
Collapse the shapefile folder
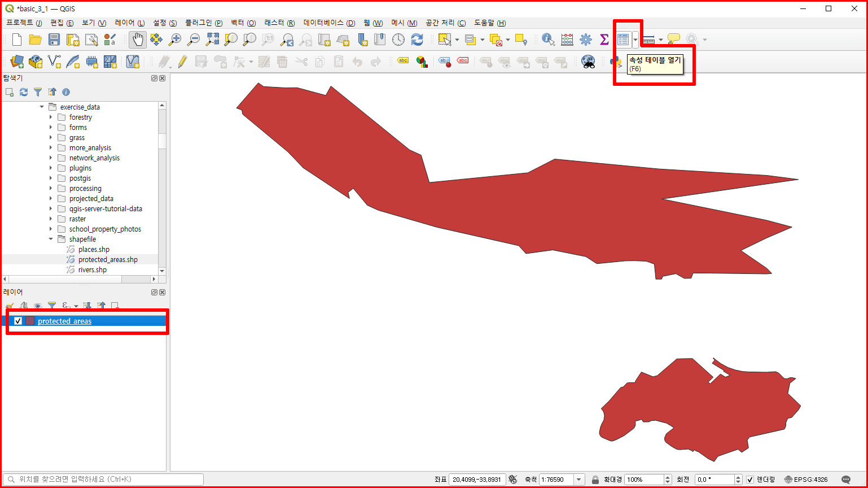[51, 239]
